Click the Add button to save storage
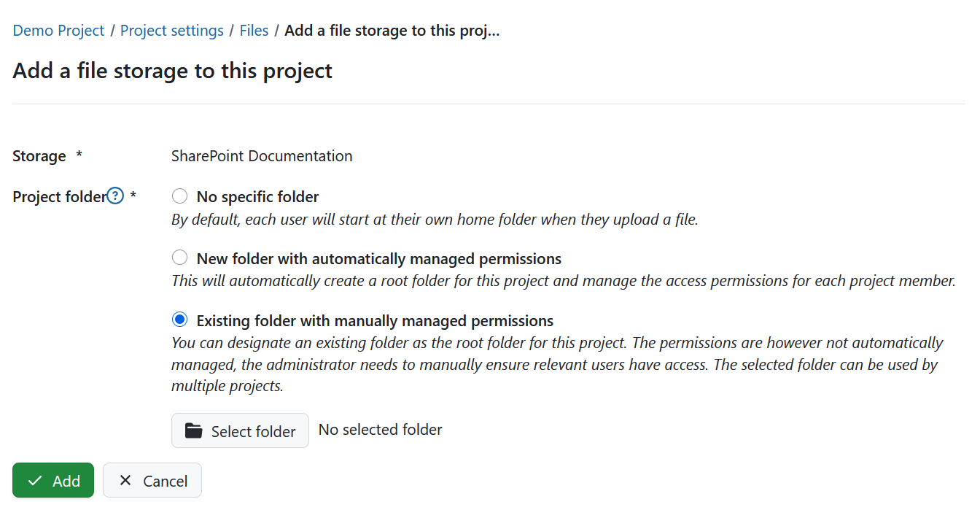 tap(52, 480)
